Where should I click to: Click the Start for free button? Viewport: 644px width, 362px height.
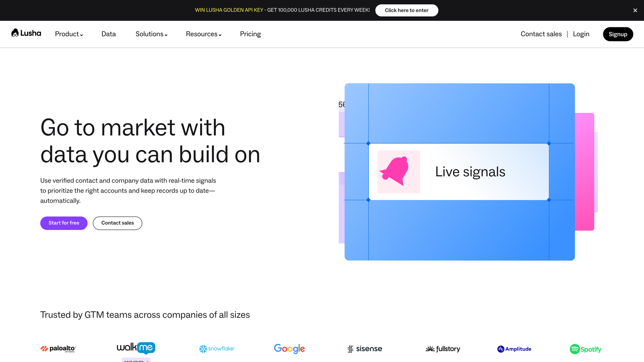click(x=64, y=223)
